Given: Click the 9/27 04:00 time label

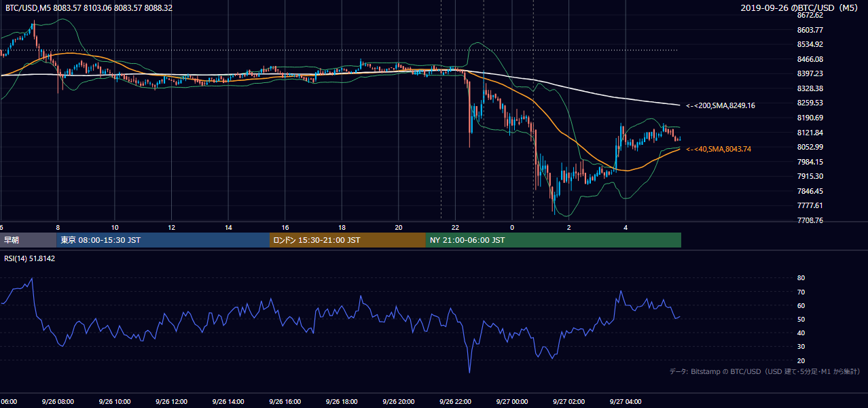Looking at the screenshot, I should tap(626, 402).
